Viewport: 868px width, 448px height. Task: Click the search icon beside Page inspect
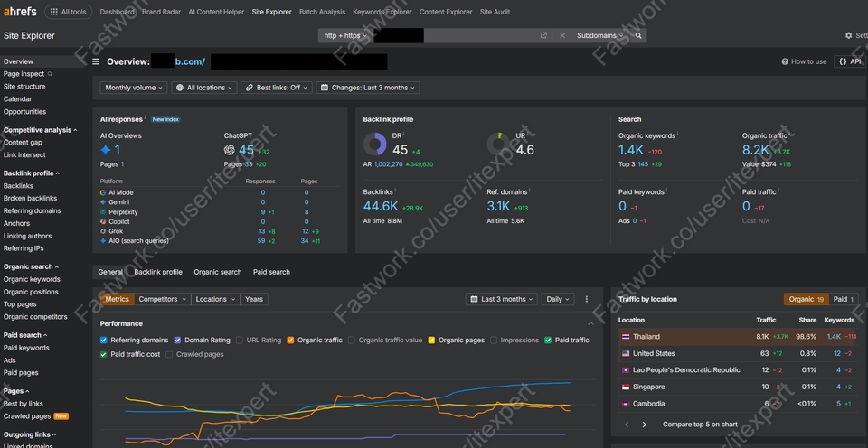tap(50, 74)
